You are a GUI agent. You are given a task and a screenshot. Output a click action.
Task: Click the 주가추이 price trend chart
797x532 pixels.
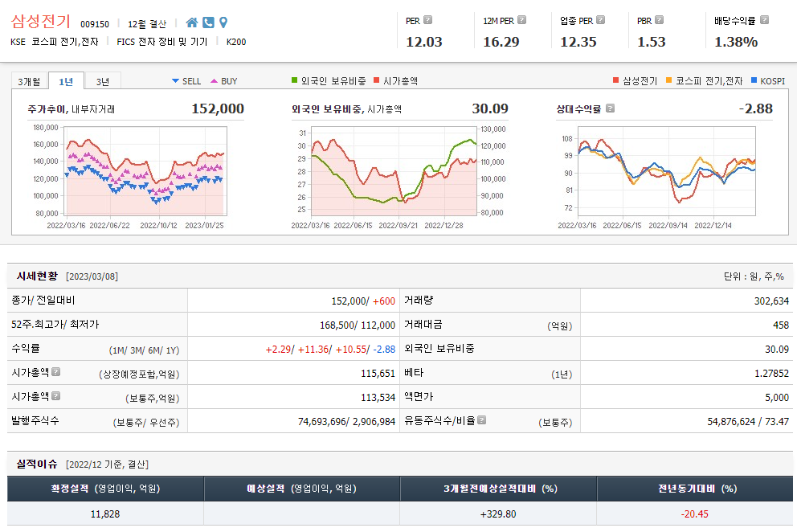[147, 171]
